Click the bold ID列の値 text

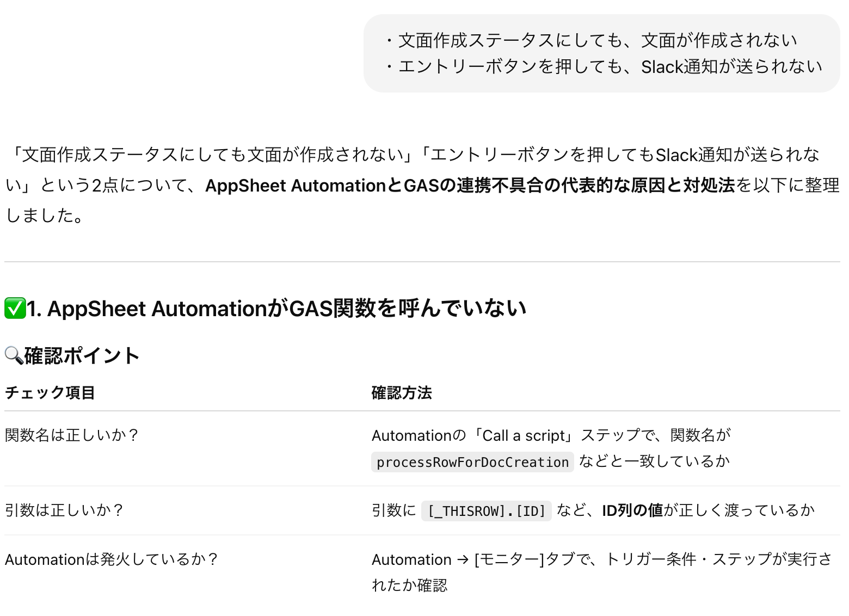click(x=632, y=510)
